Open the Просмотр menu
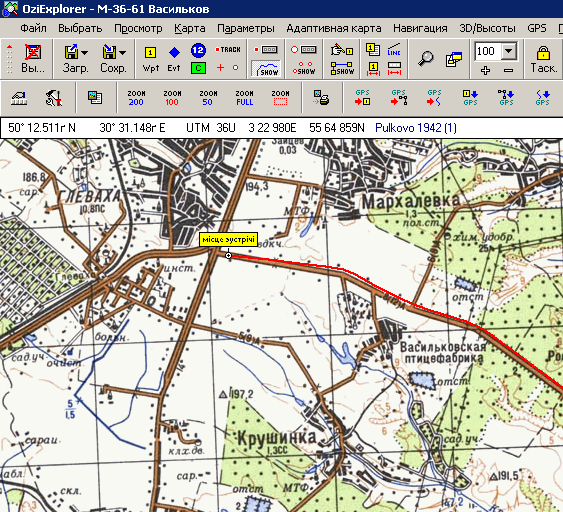The height and width of the screenshot is (512, 563). point(138,28)
